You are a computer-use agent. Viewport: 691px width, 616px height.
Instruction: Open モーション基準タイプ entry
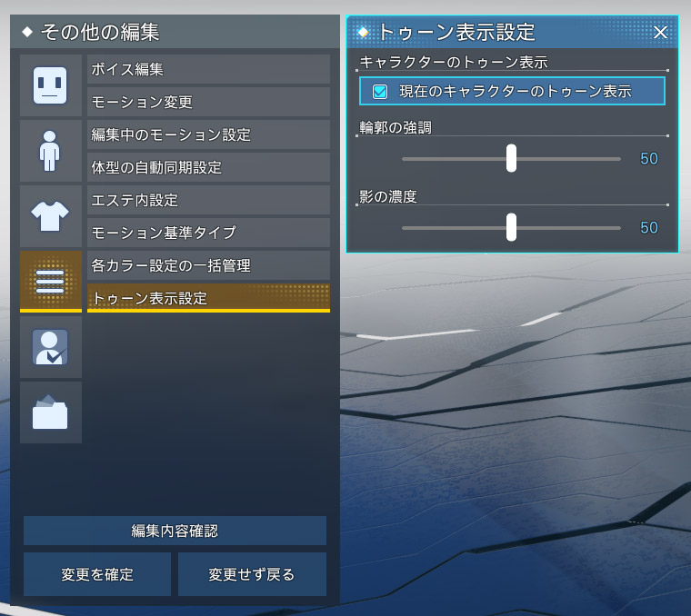coord(208,233)
